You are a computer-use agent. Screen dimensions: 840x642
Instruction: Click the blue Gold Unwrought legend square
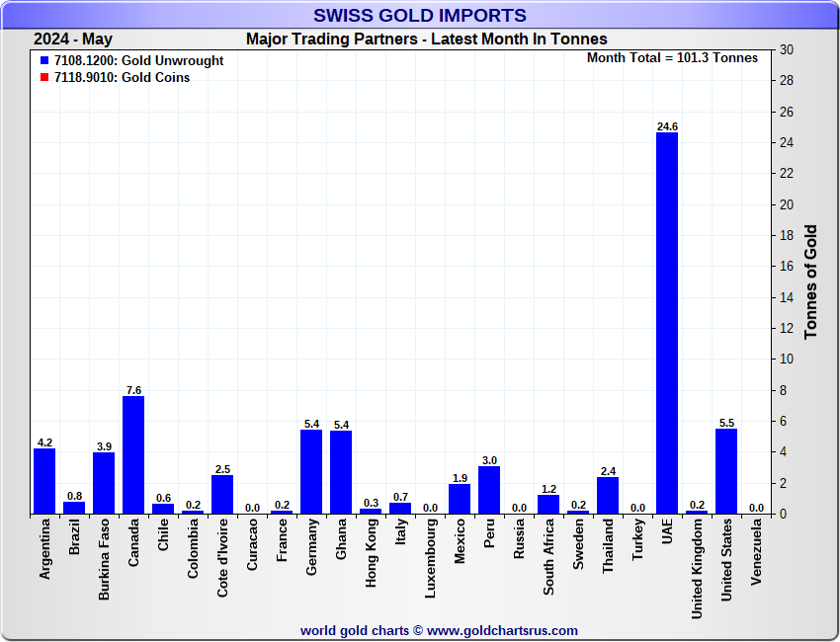click(44, 61)
